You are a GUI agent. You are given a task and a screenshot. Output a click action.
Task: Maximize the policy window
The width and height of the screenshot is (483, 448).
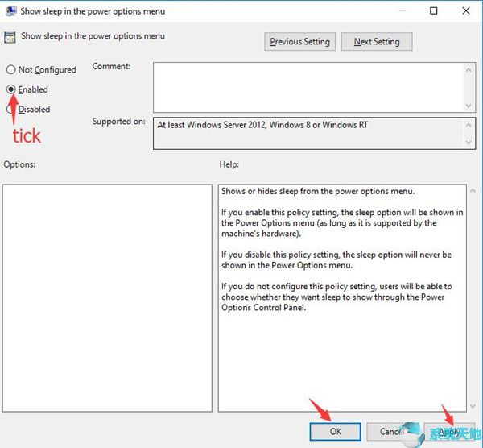click(x=433, y=10)
